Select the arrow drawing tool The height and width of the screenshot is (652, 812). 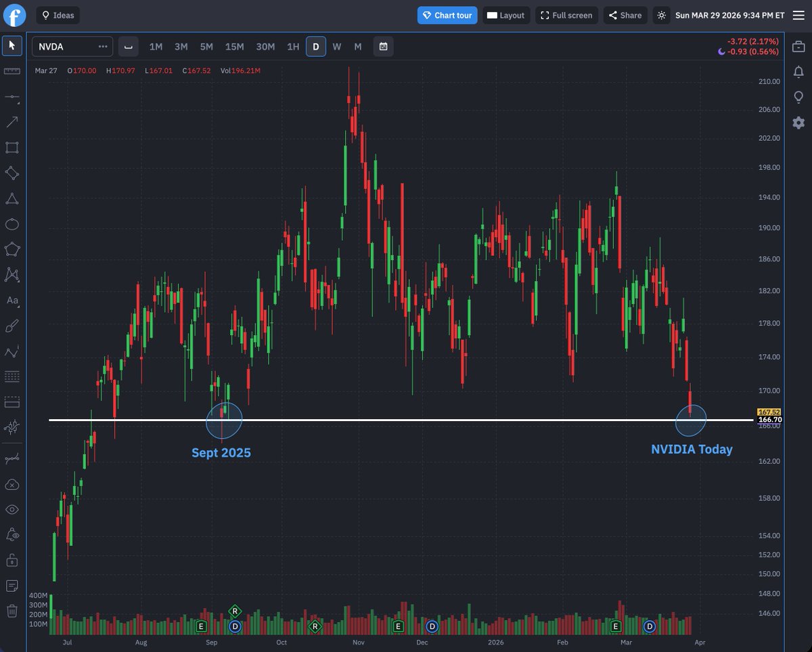[x=12, y=122]
